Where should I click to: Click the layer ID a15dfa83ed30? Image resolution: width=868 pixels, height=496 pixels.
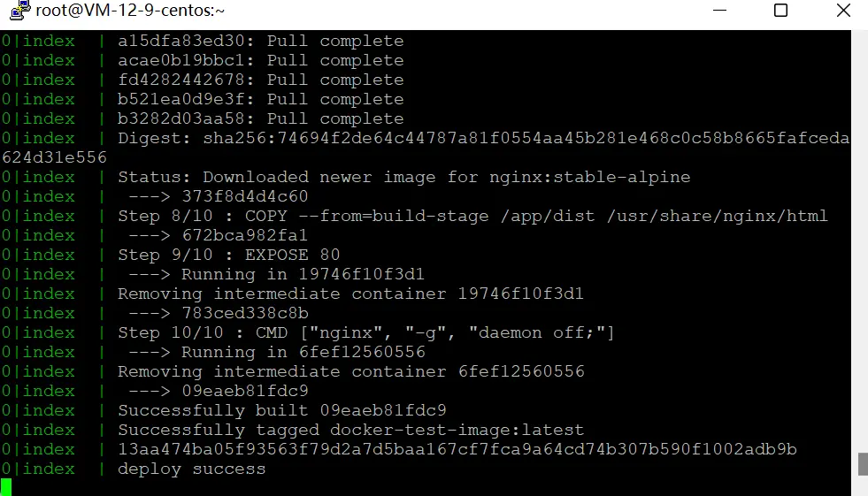[x=181, y=41]
